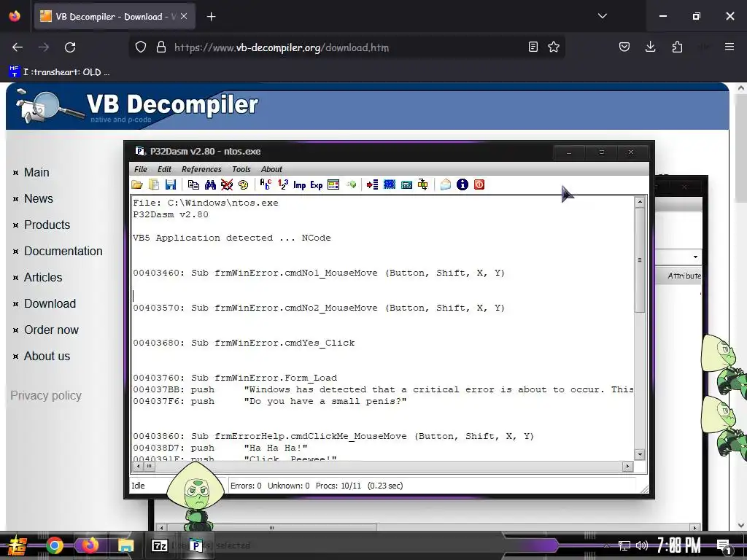Click the volume speaker tray icon
The width and height of the screenshot is (747, 560).
coord(642,545)
